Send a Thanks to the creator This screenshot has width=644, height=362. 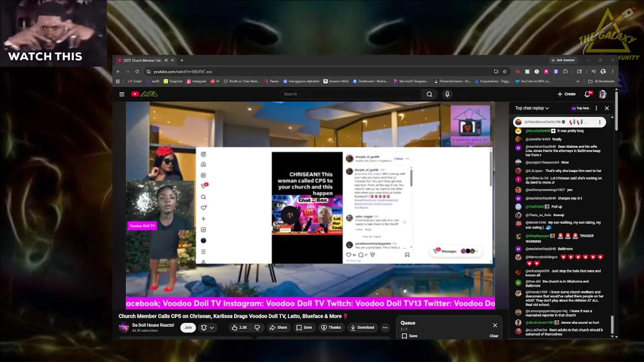tap(331, 328)
